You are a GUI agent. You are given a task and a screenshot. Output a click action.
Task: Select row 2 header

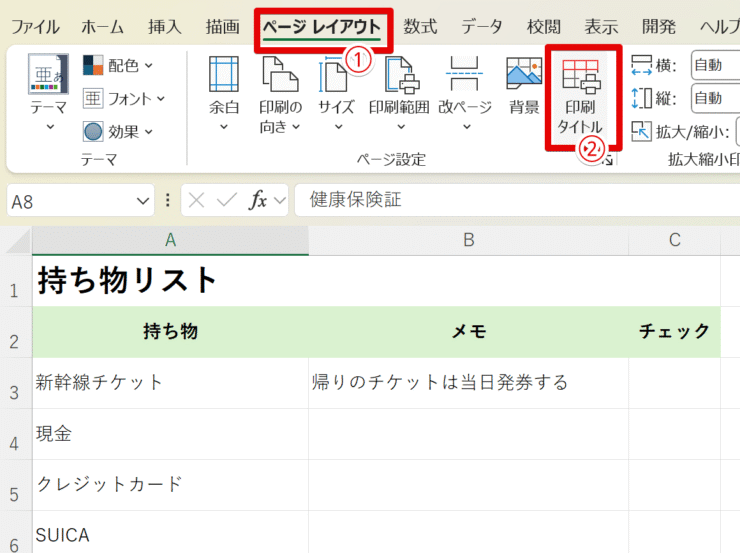[16, 332]
